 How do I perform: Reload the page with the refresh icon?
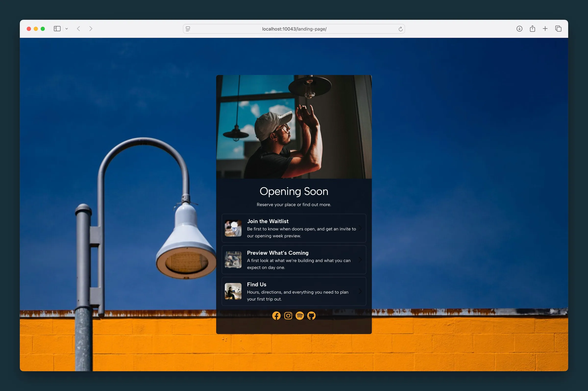[400, 29]
